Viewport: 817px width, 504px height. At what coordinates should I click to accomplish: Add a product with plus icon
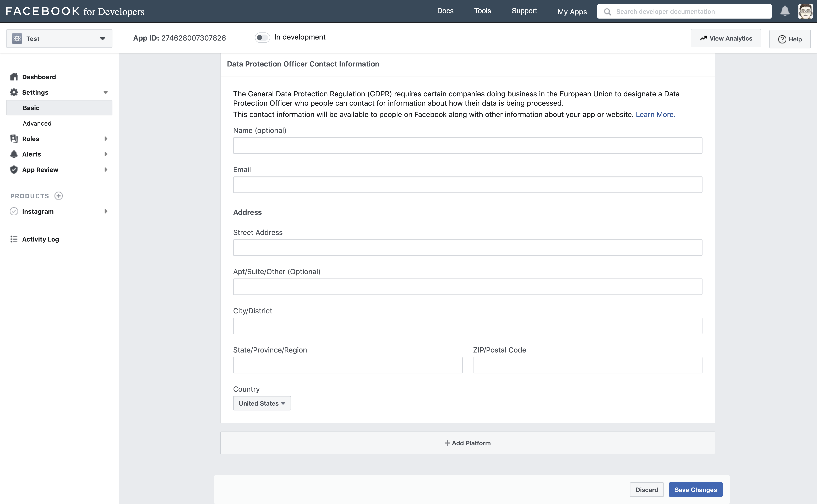(59, 196)
